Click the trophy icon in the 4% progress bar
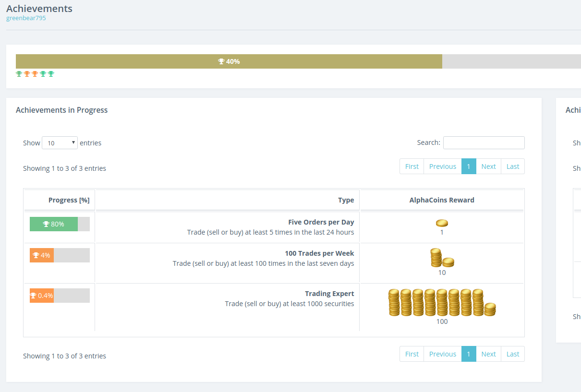581x392 pixels. pyautogui.click(x=36, y=255)
